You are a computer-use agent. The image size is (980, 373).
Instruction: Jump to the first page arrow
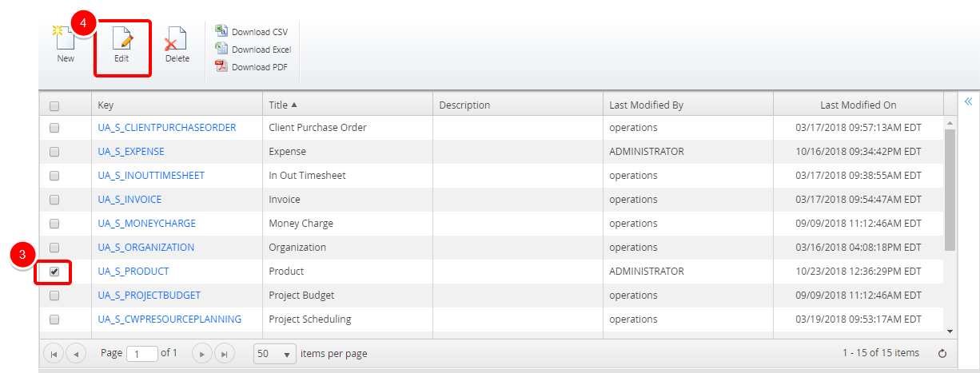point(54,353)
